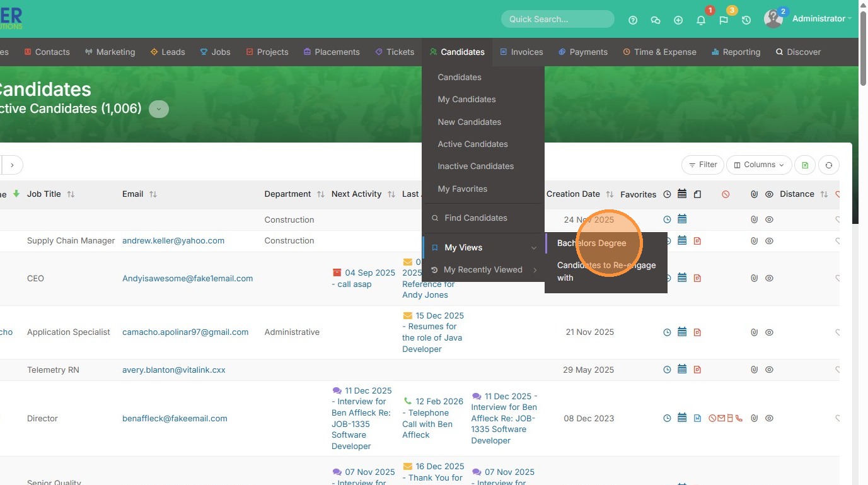Screen dimensions: 868x485
Task: Click the attachment paperclip in the Telemetry RN row
Action: pos(754,370)
